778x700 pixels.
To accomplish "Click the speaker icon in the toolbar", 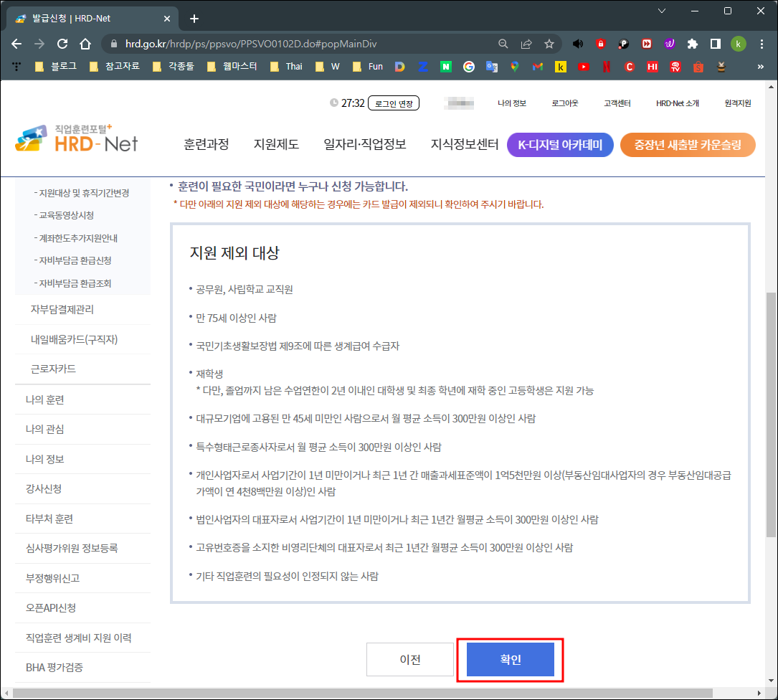I will pos(578,43).
